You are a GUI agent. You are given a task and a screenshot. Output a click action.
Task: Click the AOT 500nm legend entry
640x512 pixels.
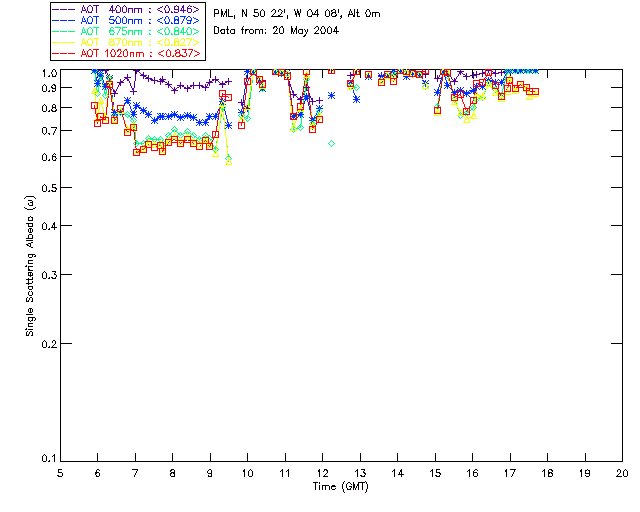[x=127, y=20]
